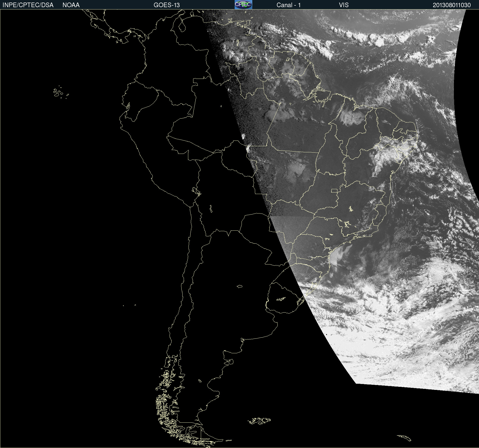Click the GOES-13 satellite label
The width and height of the screenshot is (479, 448).
166,5
